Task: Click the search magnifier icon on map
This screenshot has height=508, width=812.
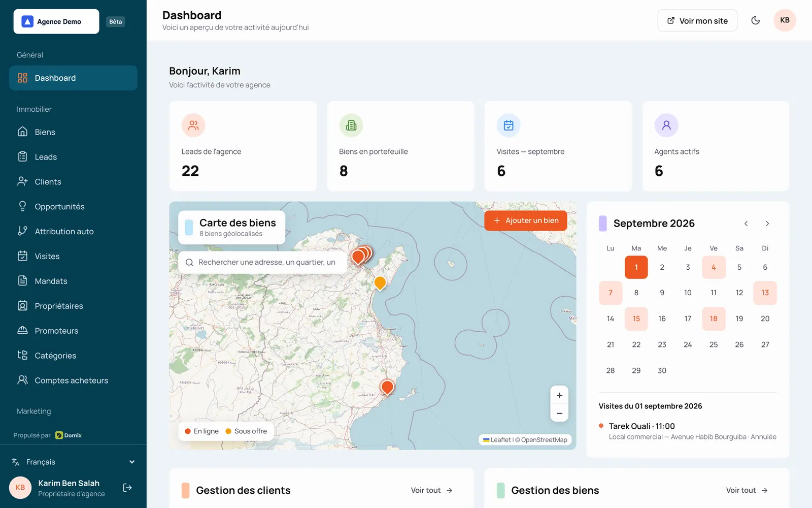Action: (189, 263)
